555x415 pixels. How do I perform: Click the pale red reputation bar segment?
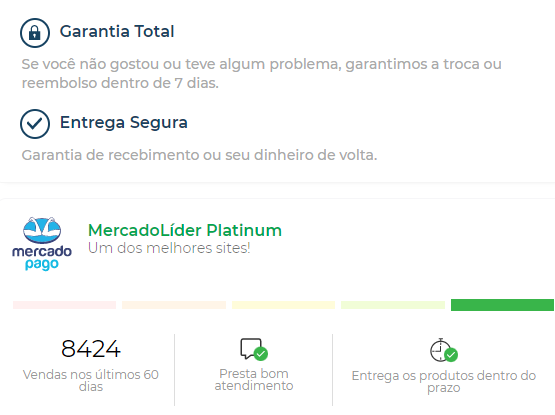pos(64,305)
